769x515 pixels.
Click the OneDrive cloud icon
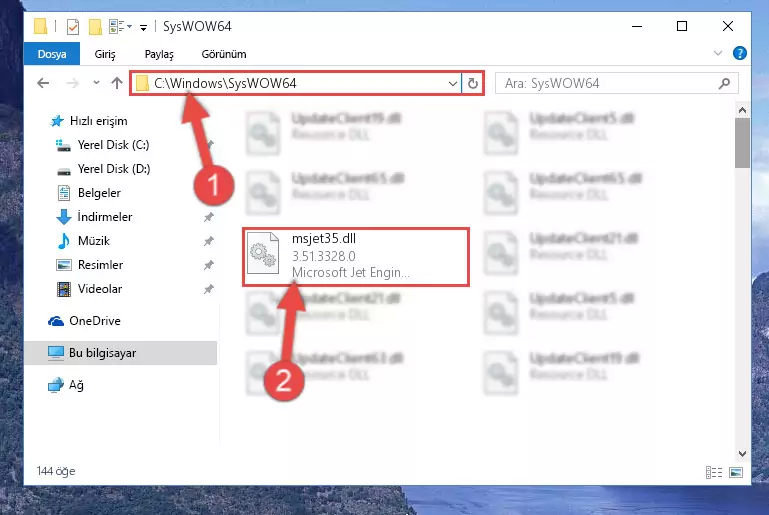coord(56,321)
